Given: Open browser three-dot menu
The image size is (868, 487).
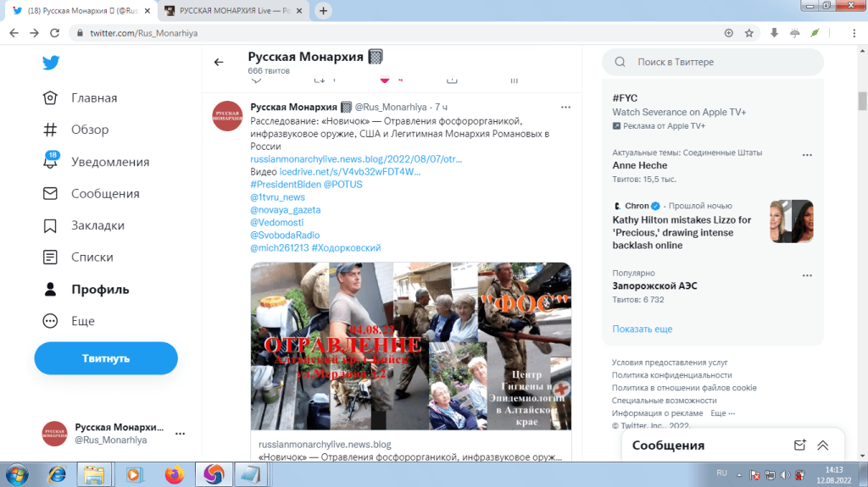Looking at the screenshot, I should point(854,33).
